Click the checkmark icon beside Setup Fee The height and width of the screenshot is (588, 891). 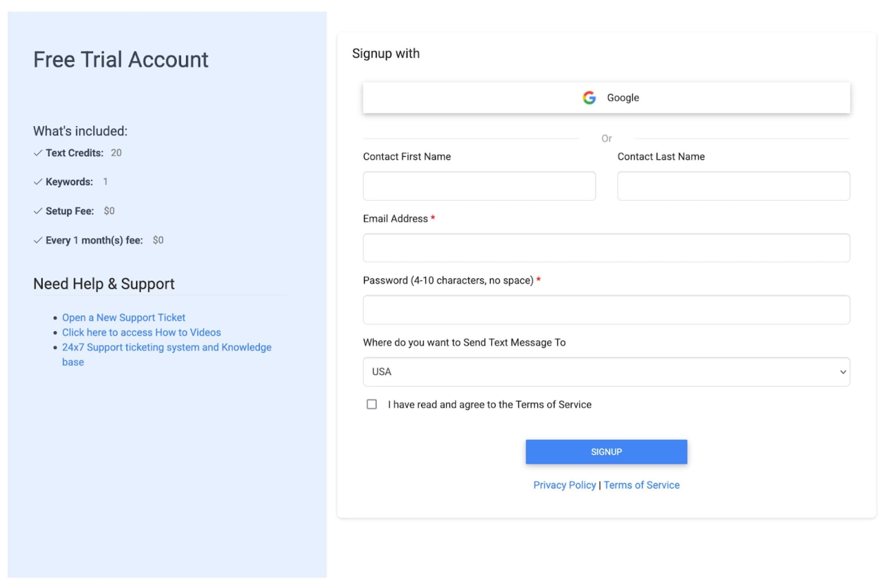pos(37,211)
